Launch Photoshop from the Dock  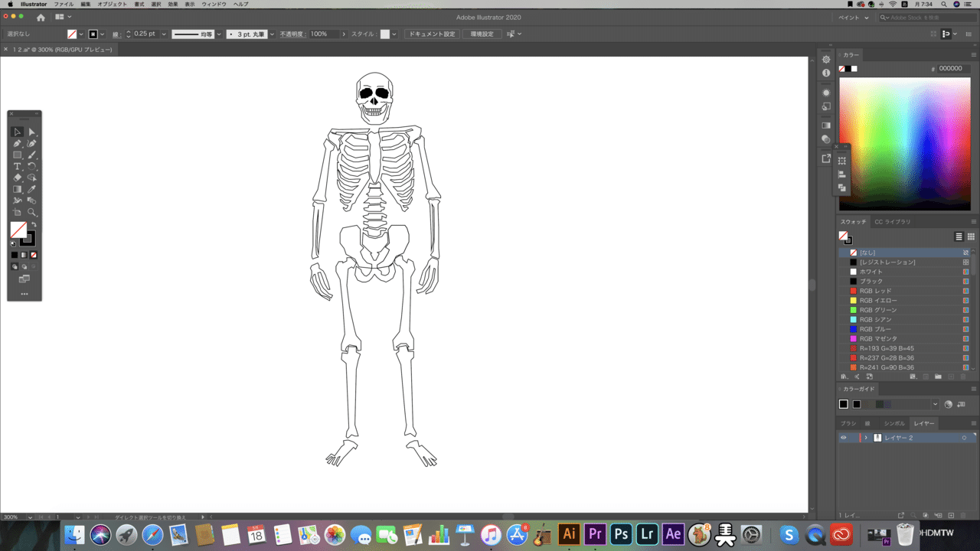[x=621, y=533]
